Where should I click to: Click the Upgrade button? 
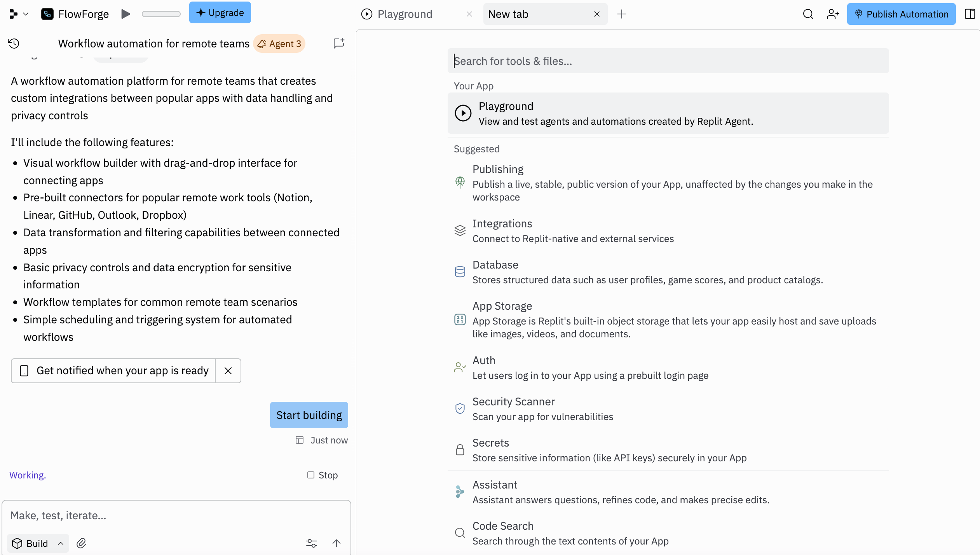(x=220, y=12)
